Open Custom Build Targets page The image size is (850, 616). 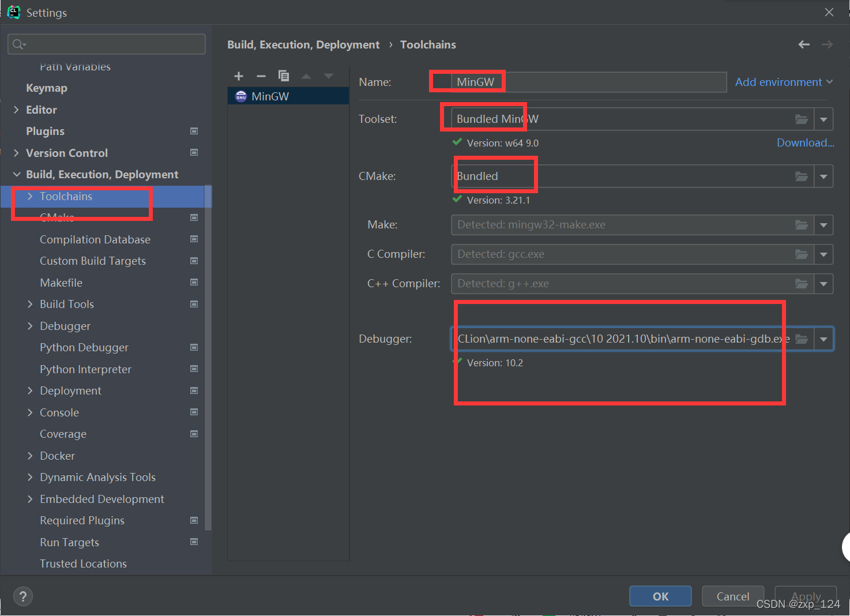point(93,261)
